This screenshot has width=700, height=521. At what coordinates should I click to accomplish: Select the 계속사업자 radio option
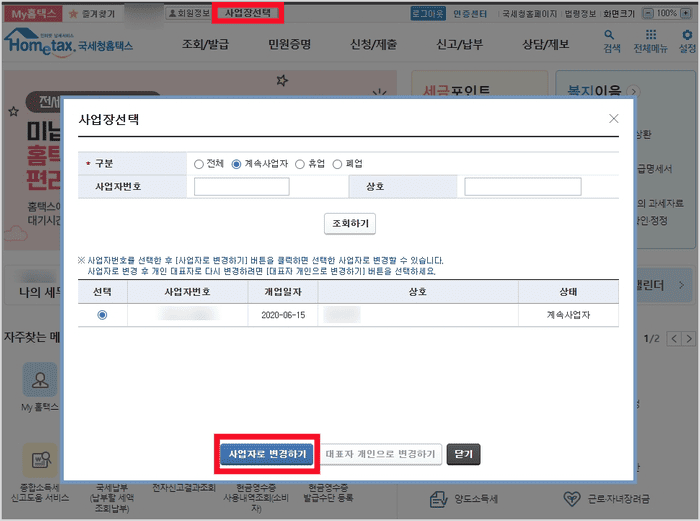tap(236, 164)
